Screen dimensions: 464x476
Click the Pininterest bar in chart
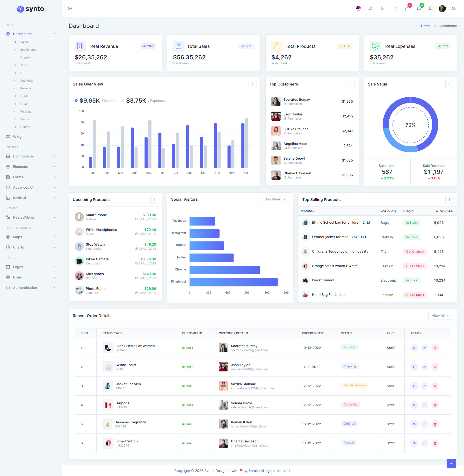(x=233, y=282)
